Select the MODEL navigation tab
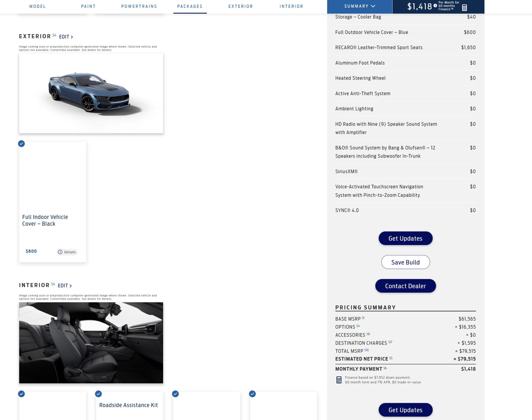 [37, 7]
